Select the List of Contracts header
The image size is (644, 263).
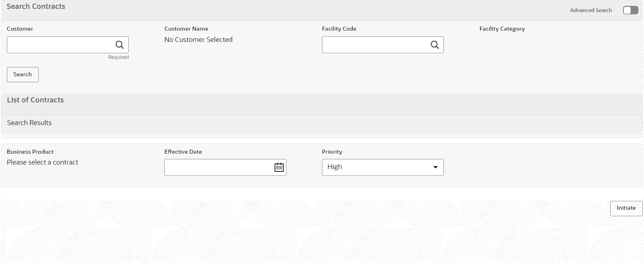pyautogui.click(x=36, y=100)
